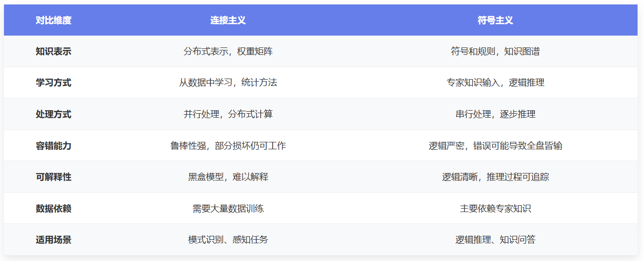Click the cell 从数据中学习，统计方法
644x261 pixels.
point(228,83)
